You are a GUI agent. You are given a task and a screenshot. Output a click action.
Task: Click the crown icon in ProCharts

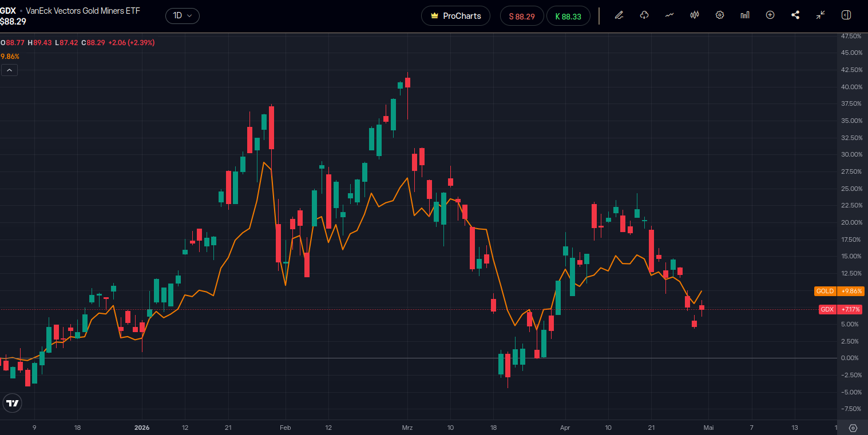[435, 16]
